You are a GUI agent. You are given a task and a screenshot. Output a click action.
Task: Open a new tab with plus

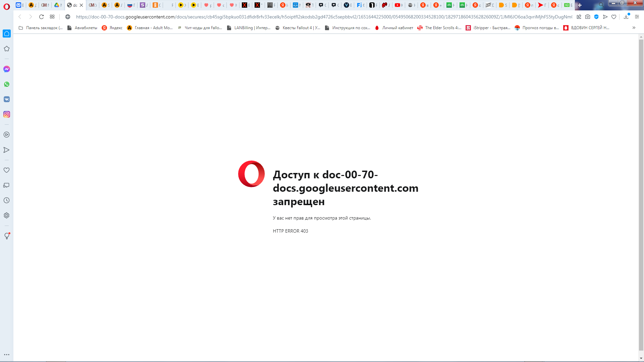point(580,5)
